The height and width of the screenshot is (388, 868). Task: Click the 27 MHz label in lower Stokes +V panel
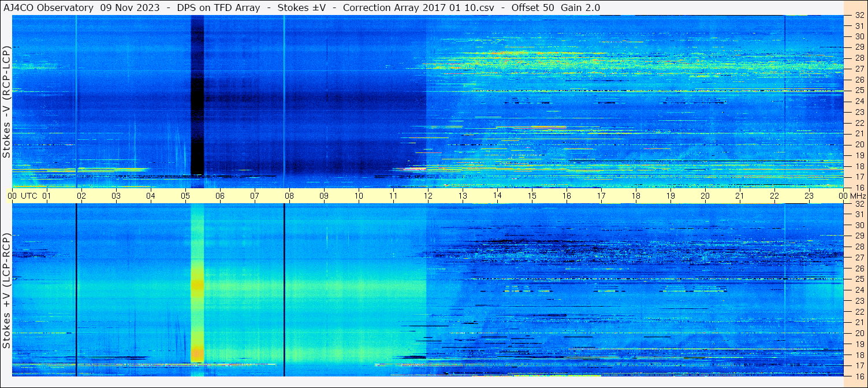[859, 258]
